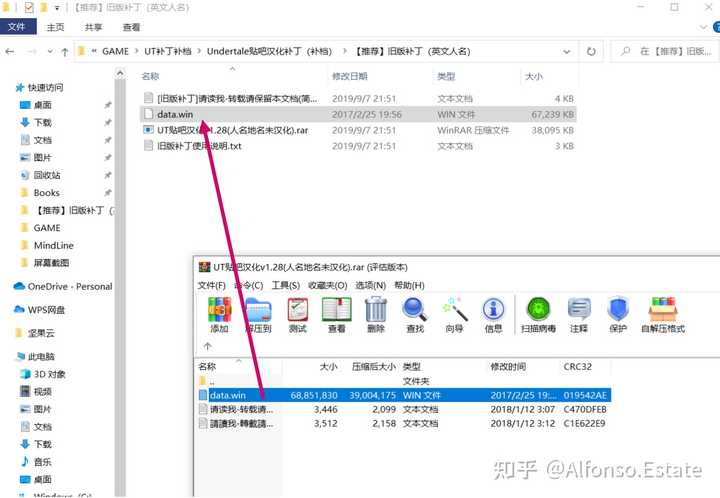The height and width of the screenshot is (498, 720).
Task: Click the WinRAR Extract To (解压到) icon
Action: (258, 314)
